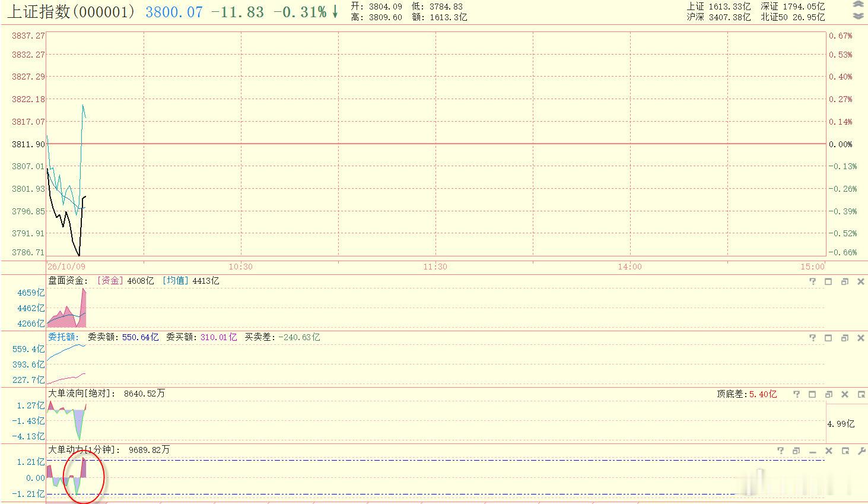Screen dimensions: 868x504
Task: Open the 大单动力 panel wrench settings
Action: pyautogui.click(x=861, y=451)
